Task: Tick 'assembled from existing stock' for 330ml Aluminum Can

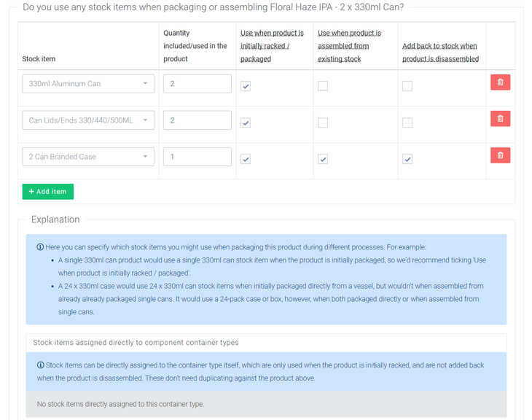Action: [x=323, y=86]
